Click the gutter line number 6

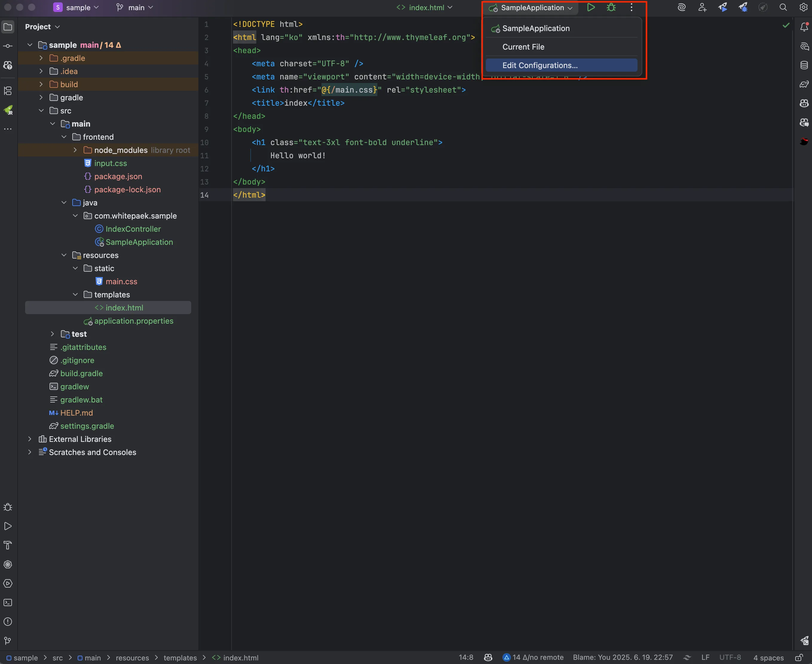pyautogui.click(x=206, y=90)
